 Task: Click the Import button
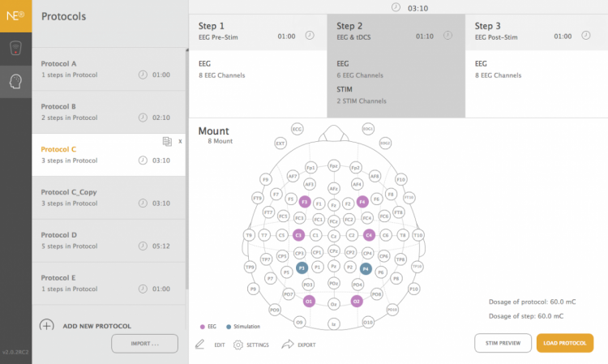pos(144,344)
